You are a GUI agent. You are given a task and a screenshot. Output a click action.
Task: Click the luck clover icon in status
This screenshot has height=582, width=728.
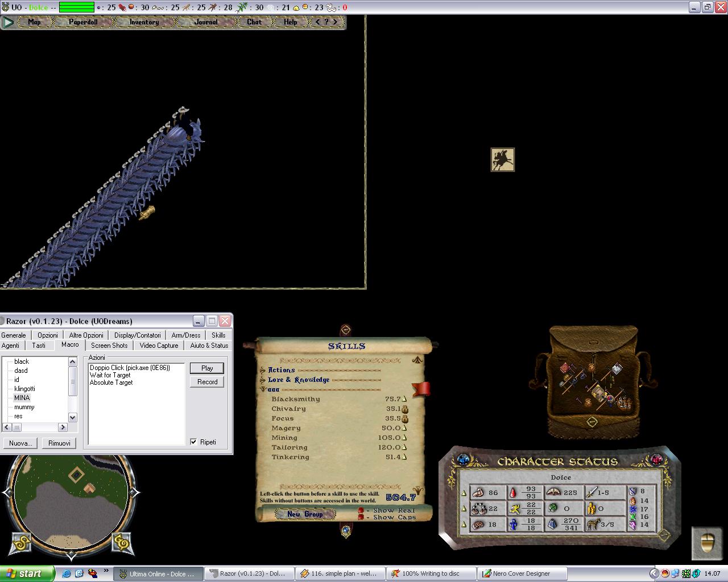552,509
